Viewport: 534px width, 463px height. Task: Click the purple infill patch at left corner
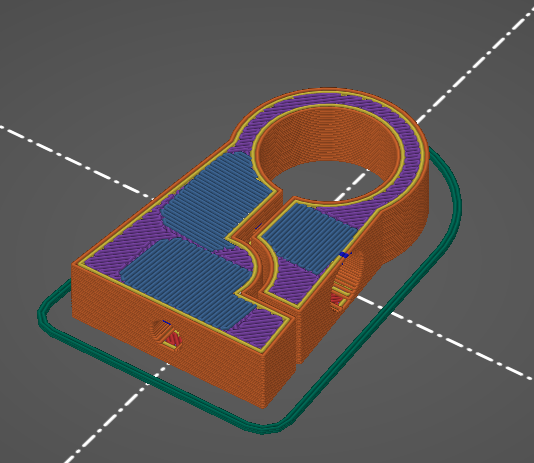point(116,252)
